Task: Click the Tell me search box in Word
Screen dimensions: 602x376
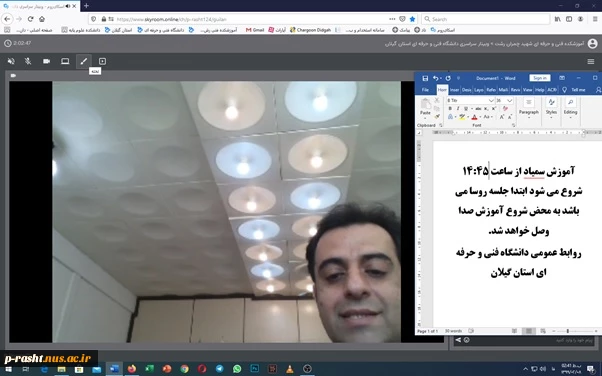Action: pyautogui.click(x=578, y=90)
